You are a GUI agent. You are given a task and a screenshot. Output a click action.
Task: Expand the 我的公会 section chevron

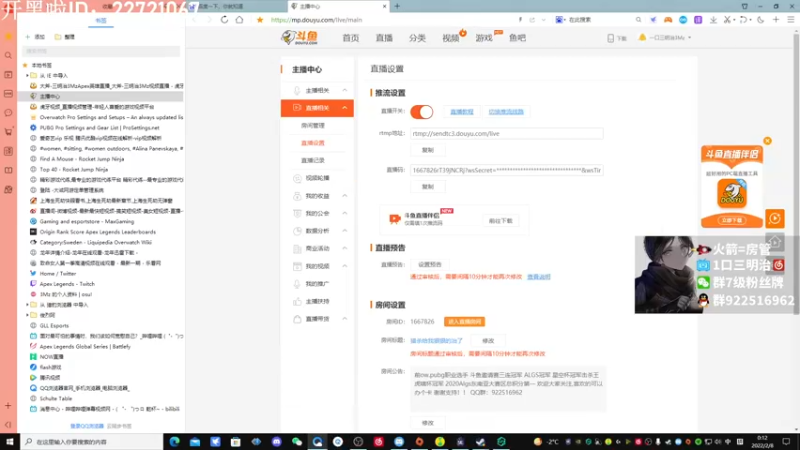tap(345, 213)
